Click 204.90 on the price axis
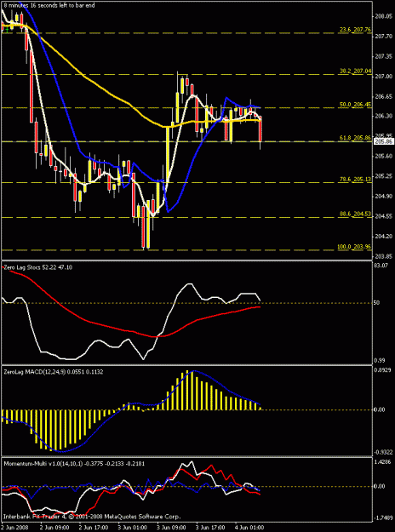 383,196
